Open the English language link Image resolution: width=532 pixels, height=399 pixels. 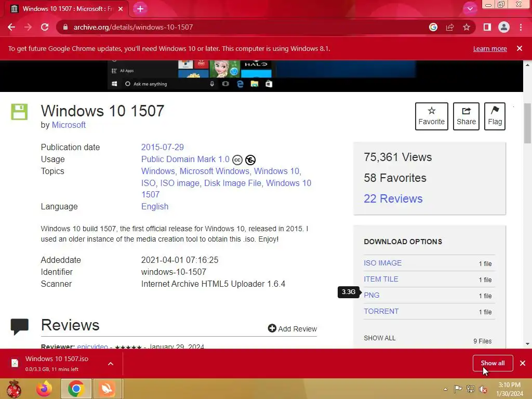(155, 207)
